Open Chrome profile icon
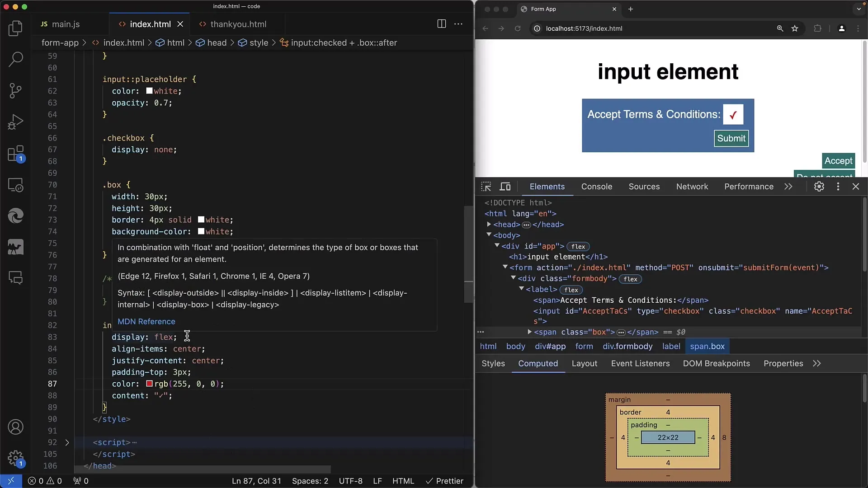 click(x=841, y=28)
